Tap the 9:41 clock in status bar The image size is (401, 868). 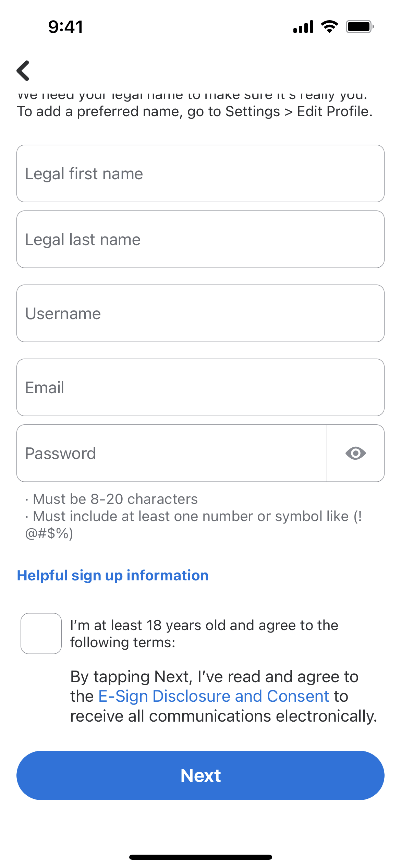65,27
